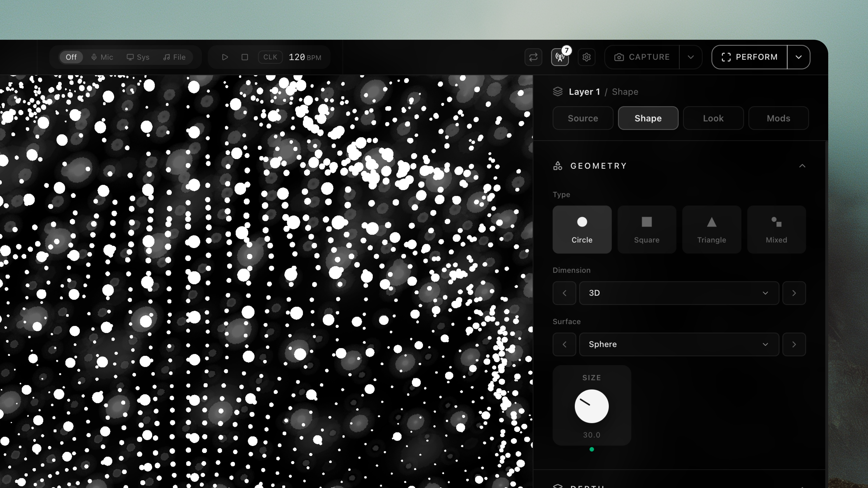Switch audio input to File
Image resolution: width=868 pixels, height=488 pixels.
click(175, 57)
